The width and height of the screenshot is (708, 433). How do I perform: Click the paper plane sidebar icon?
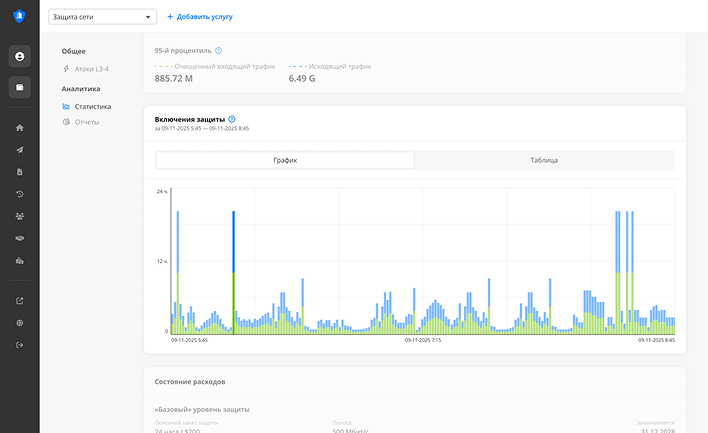[x=19, y=150]
